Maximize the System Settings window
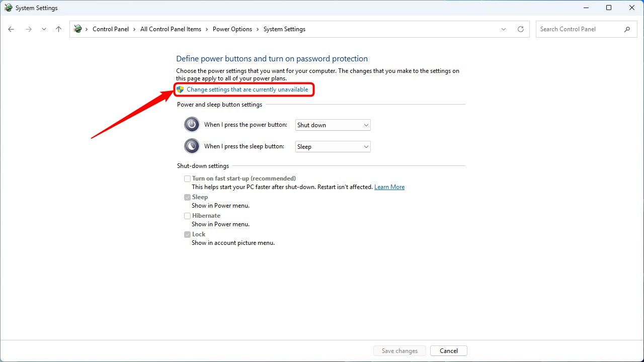This screenshot has width=644, height=362. click(x=609, y=8)
